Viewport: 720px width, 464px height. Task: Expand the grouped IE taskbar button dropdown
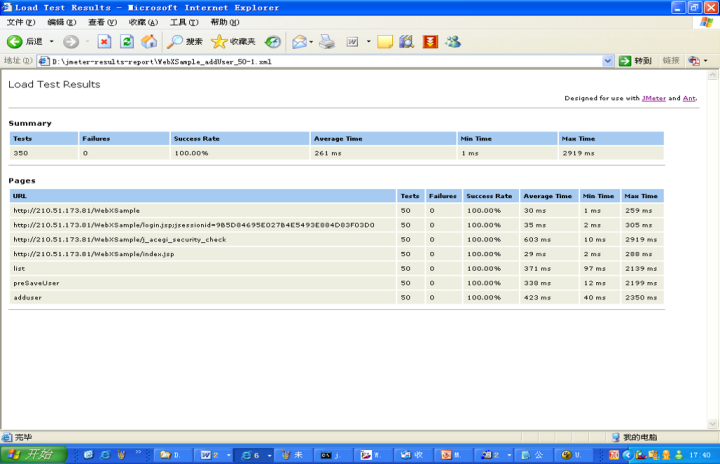pyautogui.click(x=270, y=455)
